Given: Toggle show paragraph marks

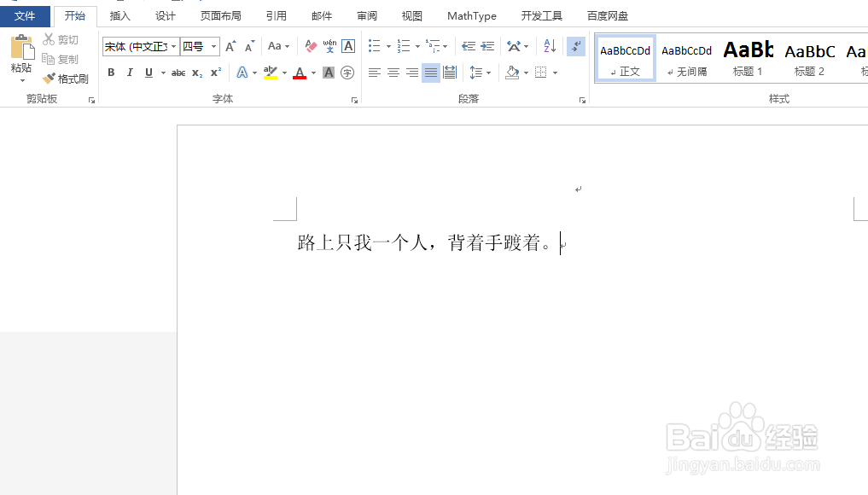Looking at the screenshot, I should pyautogui.click(x=575, y=47).
